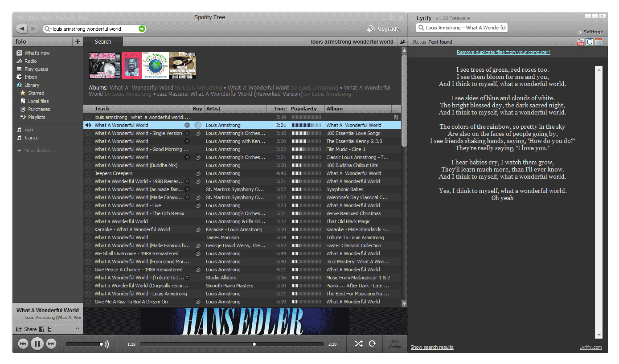Add a playlist with the plus beside folo
This screenshot has height=364, width=619.
[x=78, y=42]
